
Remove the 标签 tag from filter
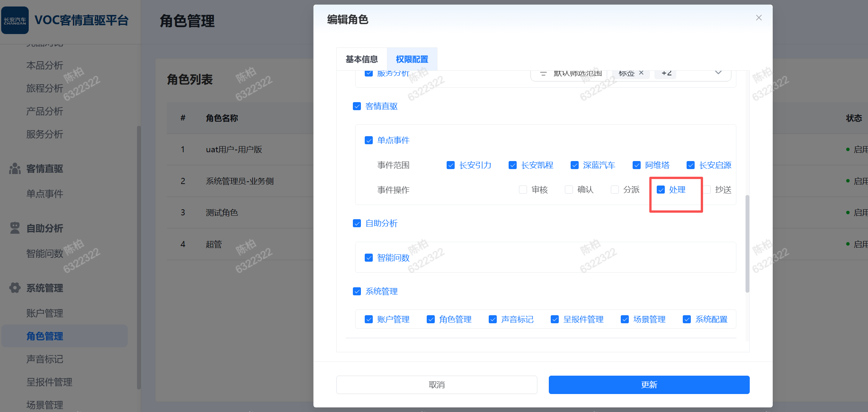pyautogui.click(x=641, y=73)
